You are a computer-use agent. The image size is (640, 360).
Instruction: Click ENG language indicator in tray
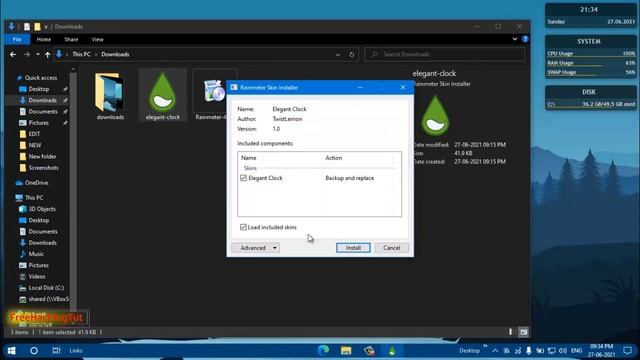pyautogui.click(x=576, y=351)
